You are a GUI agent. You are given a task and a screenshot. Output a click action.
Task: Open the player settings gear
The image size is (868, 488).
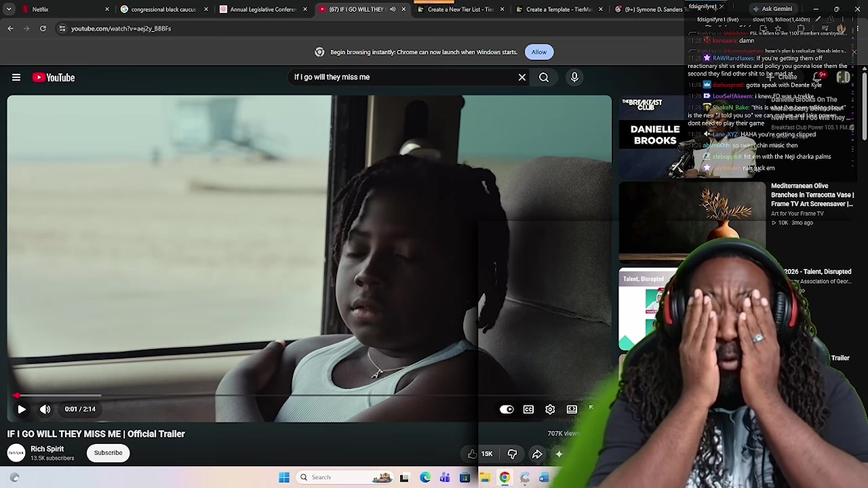tap(550, 409)
